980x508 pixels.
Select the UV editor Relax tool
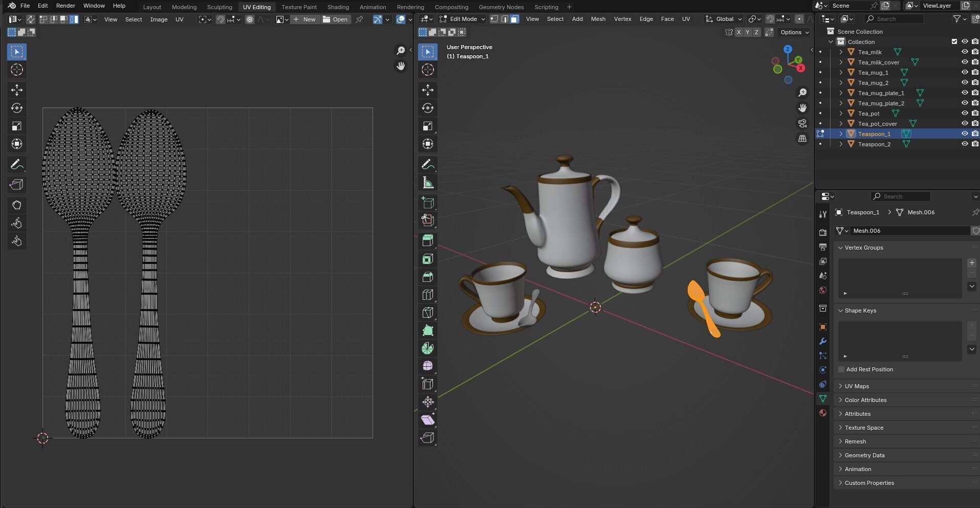(17, 223)
